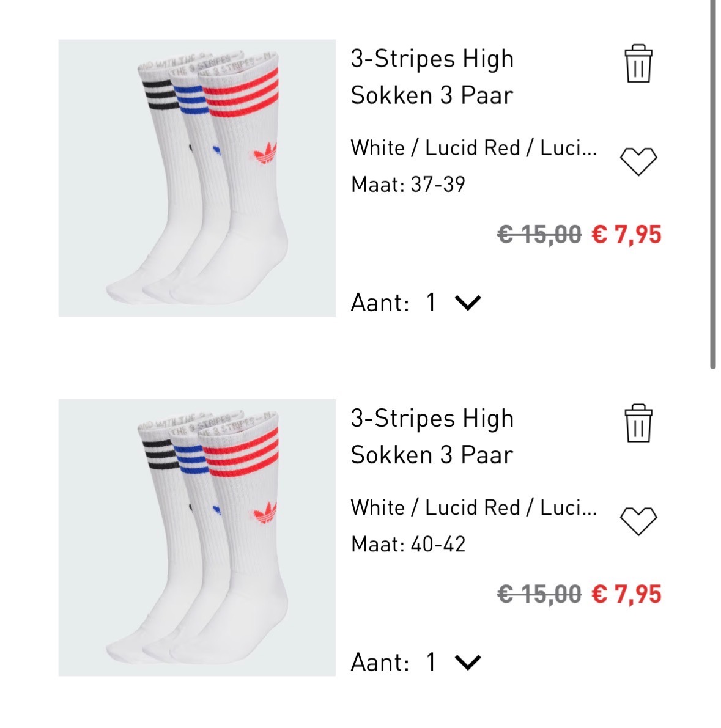
Task: Click the second 3-Stripes High Sokken title
Action: [432, 436]
